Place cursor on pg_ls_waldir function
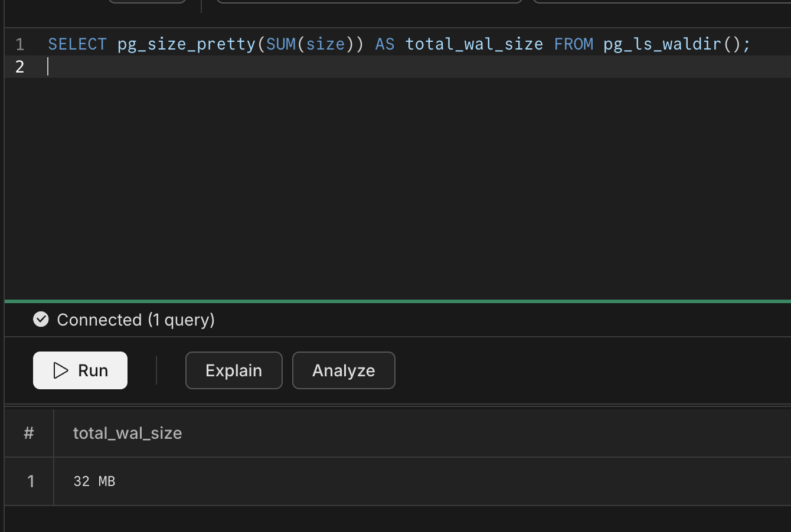This screenshot has height=532, width=791. (x=662, y=44)
